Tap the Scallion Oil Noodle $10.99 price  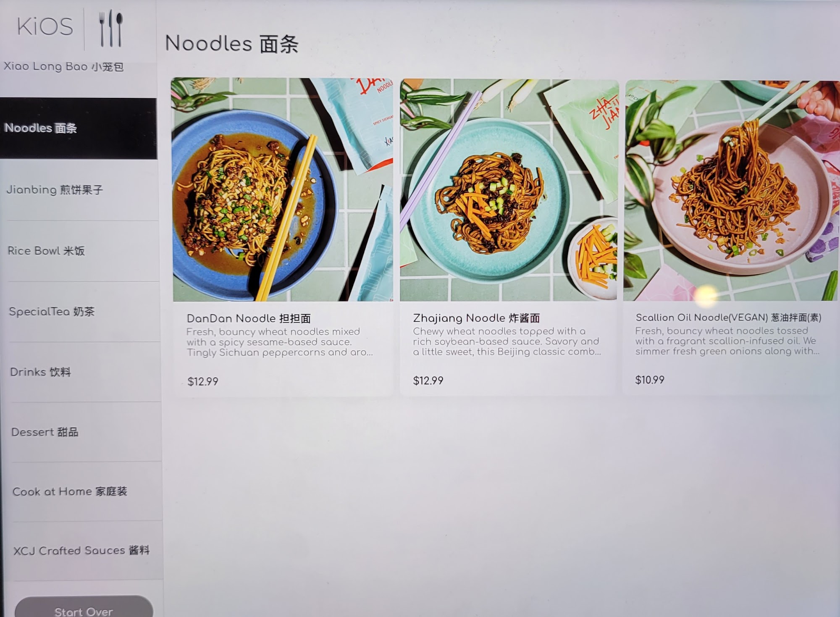(650, 380)
